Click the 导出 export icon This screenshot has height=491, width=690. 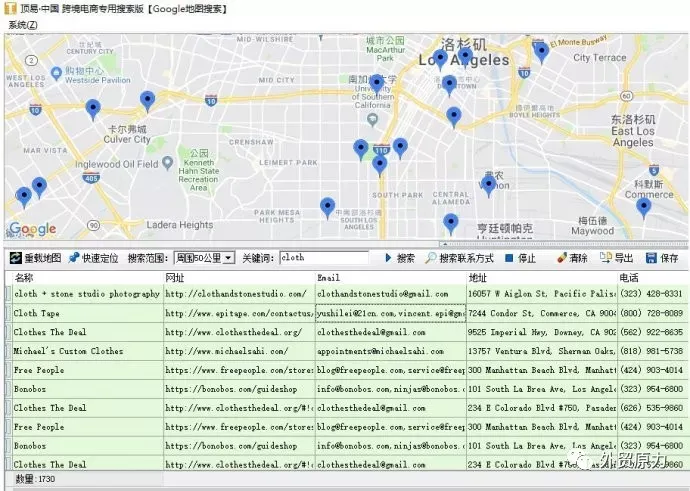pos(606,258)
